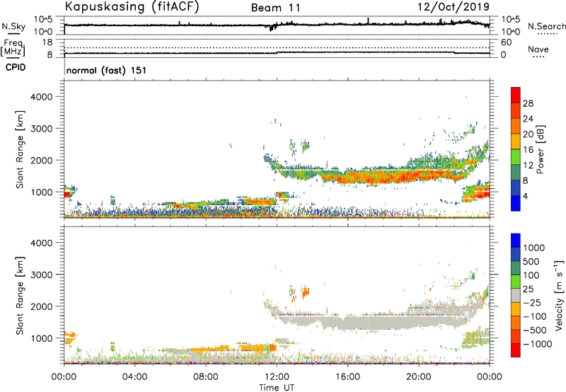Click the "CPID" label
The height and width of the screenshot is (392, 566).
[16, 67]
